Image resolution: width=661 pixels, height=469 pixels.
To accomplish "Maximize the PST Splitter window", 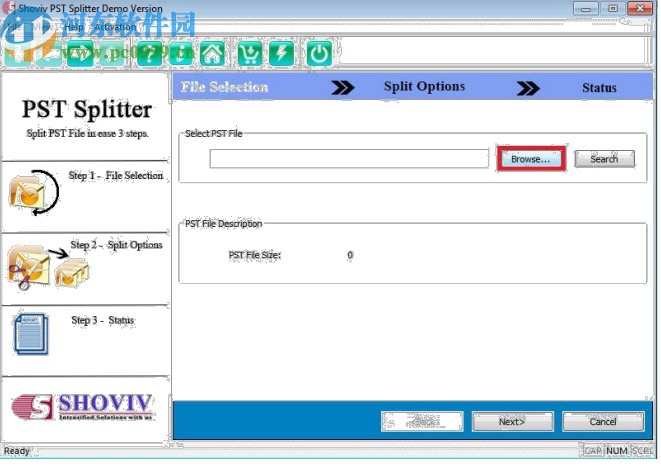I will click(613, 8).
